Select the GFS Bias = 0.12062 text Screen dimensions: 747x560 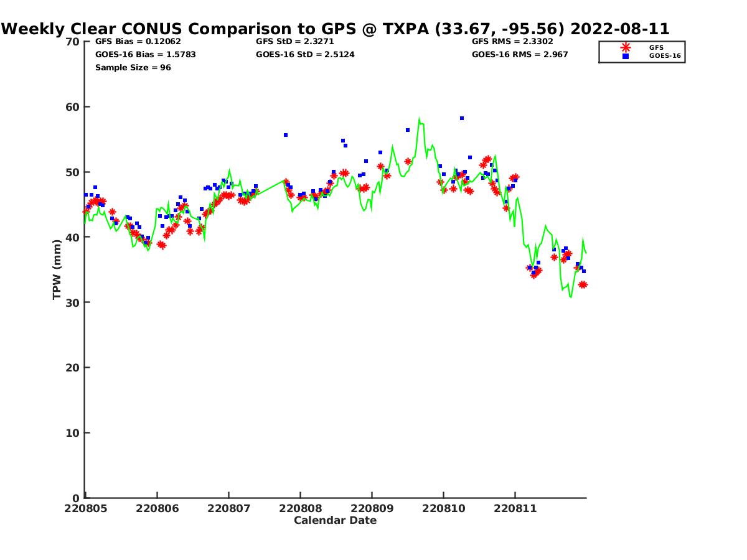(x=138, y=42)
